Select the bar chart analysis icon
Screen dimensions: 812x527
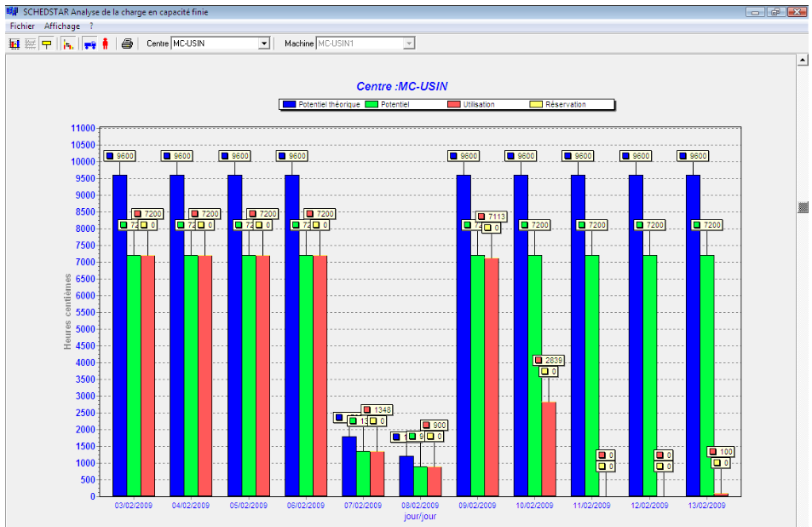13,43
